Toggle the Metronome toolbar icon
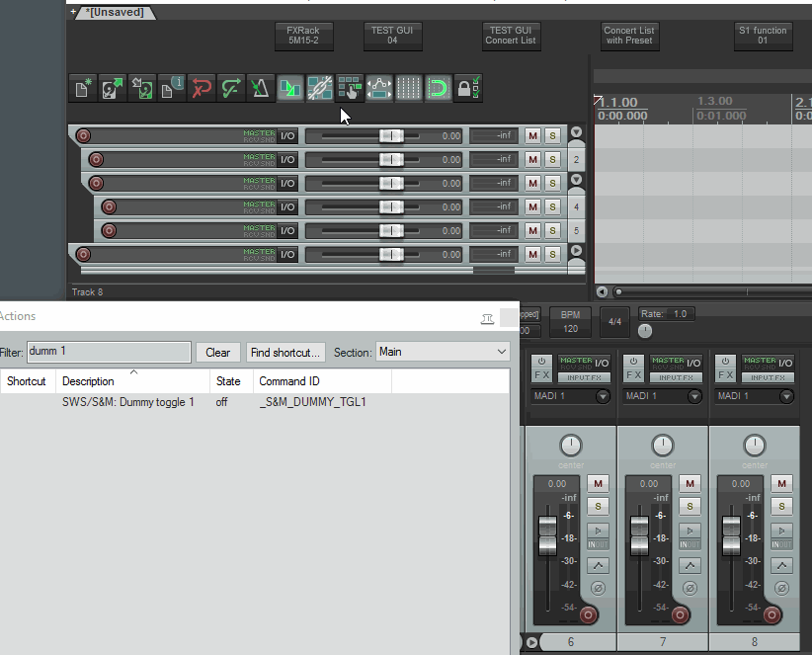The width and height of the screenshot is (812, 655). (261, 88)
